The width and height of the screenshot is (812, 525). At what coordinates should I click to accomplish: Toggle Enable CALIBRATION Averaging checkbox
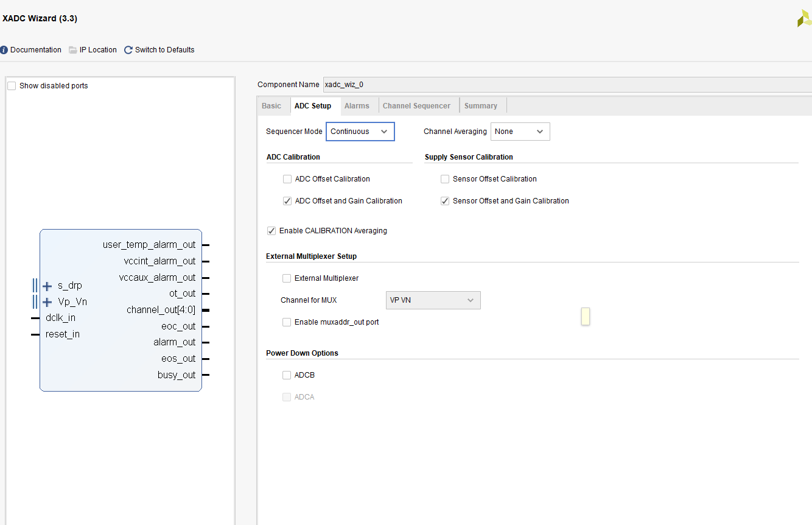click(x=271, y=231)
